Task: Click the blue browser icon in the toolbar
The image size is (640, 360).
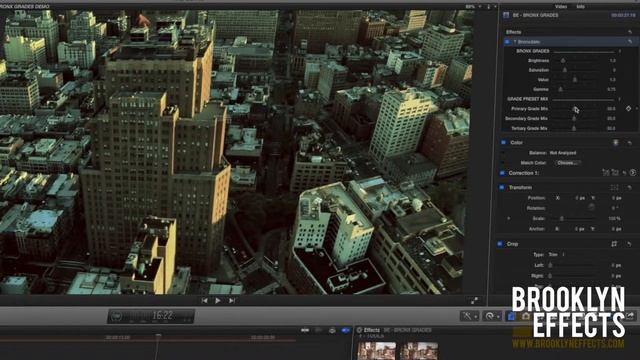Action: click(511, 316)
